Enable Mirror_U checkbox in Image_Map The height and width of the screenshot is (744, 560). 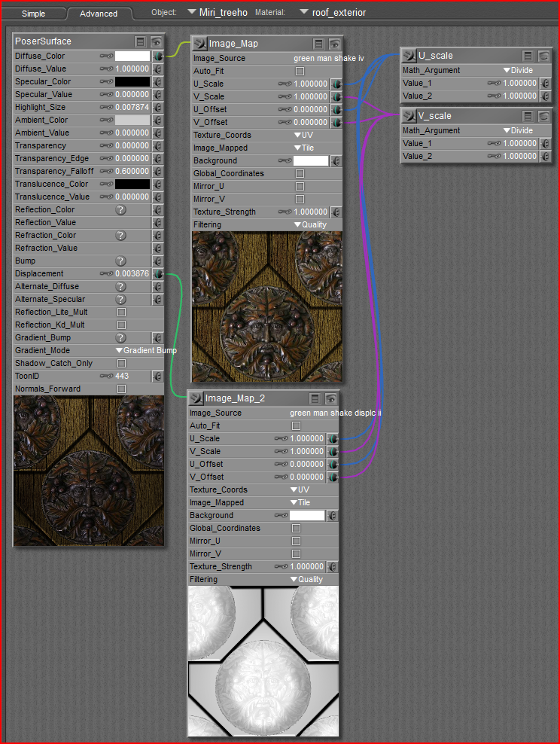tap(300, 187)
